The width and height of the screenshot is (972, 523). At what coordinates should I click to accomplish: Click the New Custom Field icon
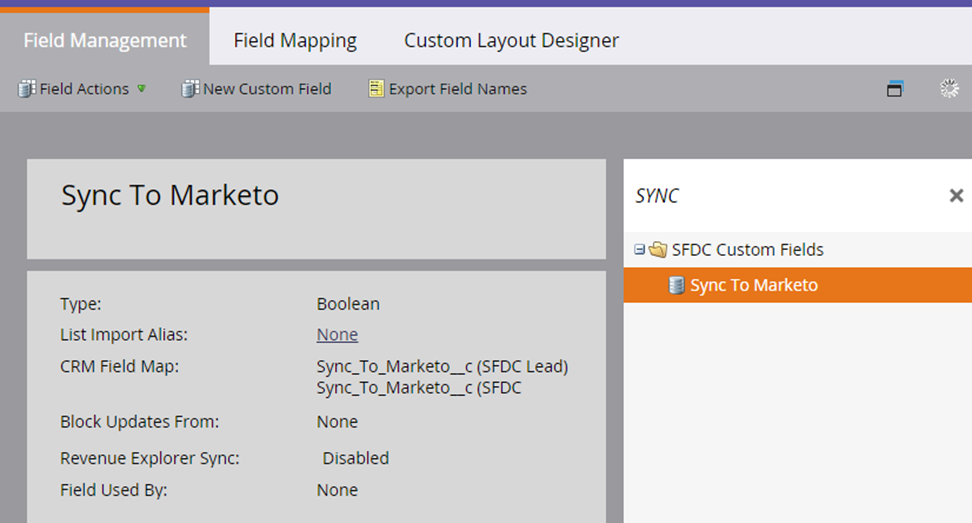tap(190, 89)
